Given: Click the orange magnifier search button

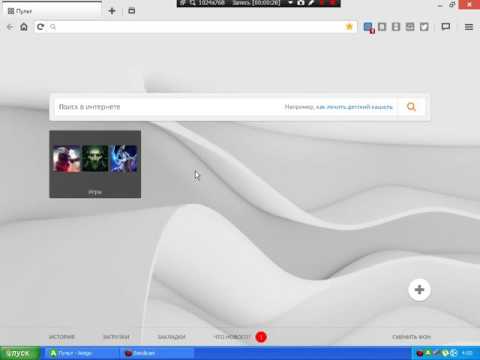Looking at the screenshot, I should click(x=411, y=107).
